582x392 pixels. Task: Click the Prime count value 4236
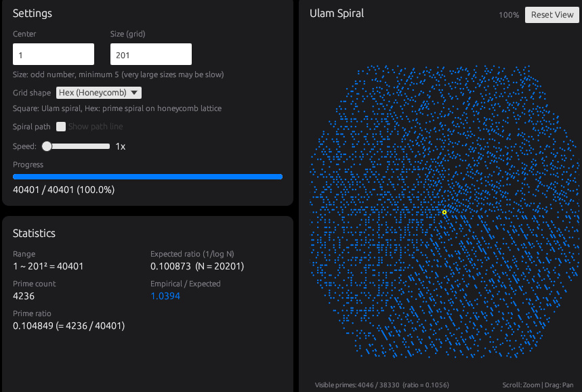point(24,296)
